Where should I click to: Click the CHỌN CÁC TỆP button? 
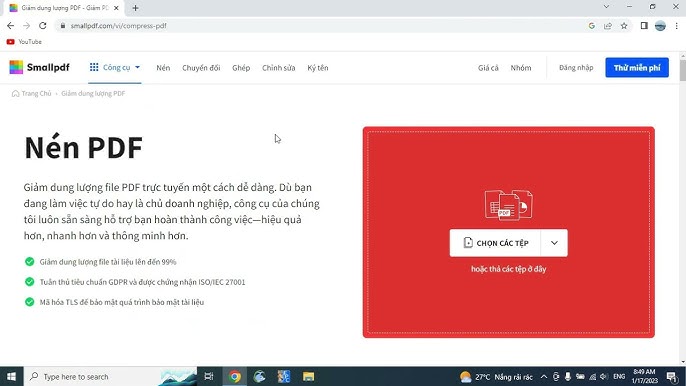pos(495,243)
